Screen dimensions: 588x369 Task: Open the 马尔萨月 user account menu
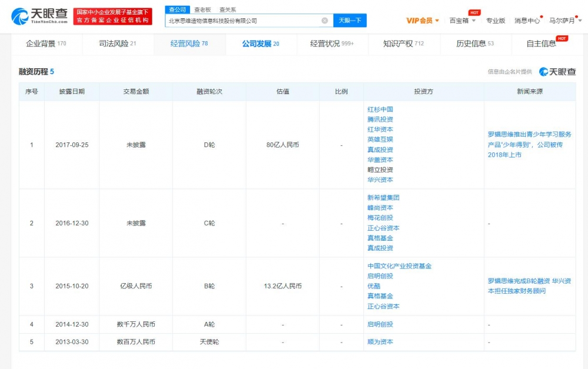click(x=565, y=21)
